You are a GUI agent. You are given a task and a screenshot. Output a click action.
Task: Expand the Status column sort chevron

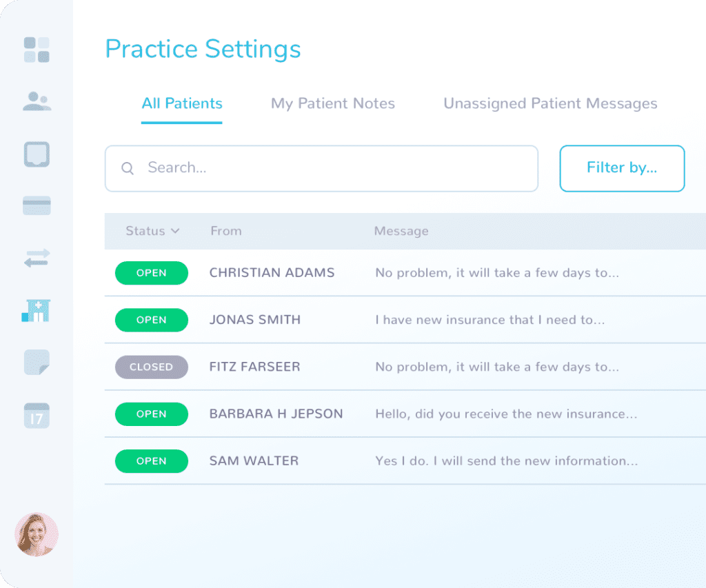(x=176, y=231)
